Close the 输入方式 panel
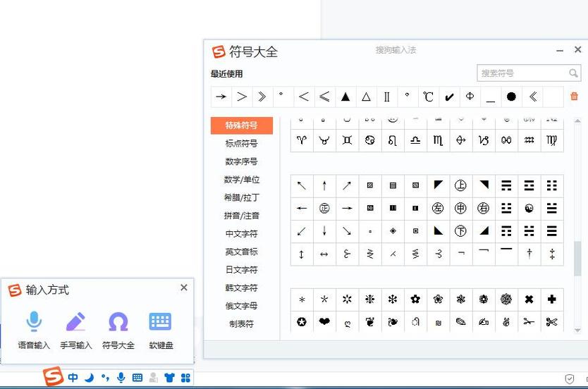Image resolution: width=588 pixels, height=389 pixels. pos(184,288)
